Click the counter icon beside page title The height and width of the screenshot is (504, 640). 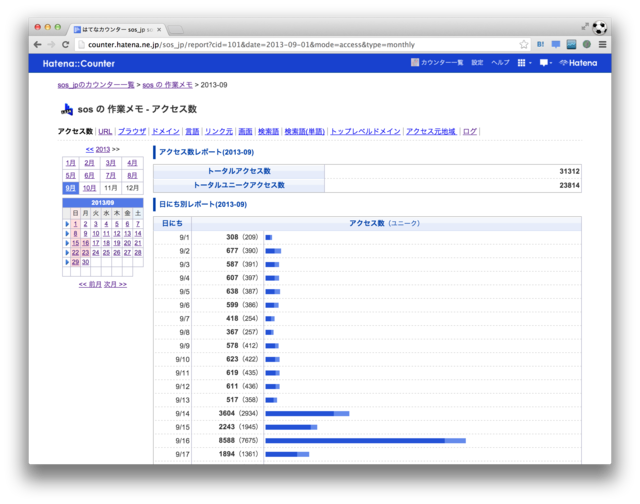(67, 109)
